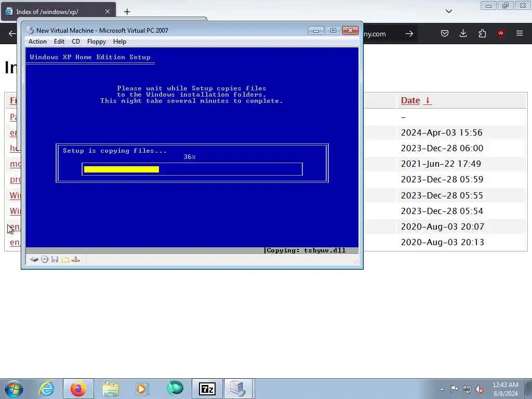Open the CD menu in Virtual PC

(x=76, y=42)
